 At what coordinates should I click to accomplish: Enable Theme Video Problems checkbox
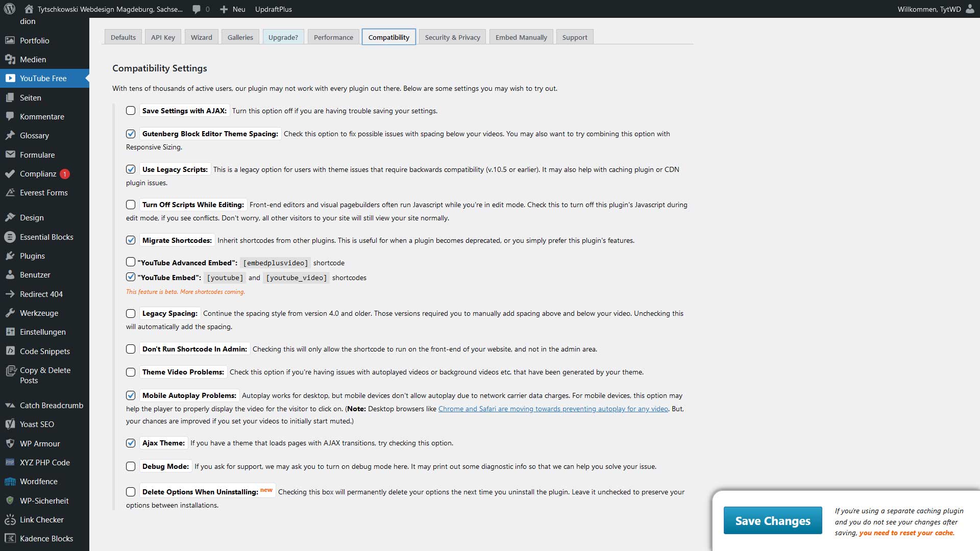131,372
